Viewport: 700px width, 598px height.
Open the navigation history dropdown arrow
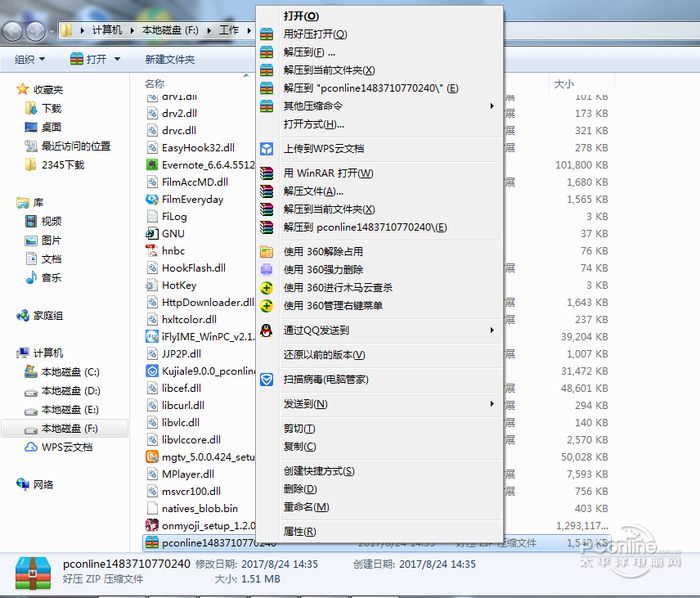tap(51, 31)
